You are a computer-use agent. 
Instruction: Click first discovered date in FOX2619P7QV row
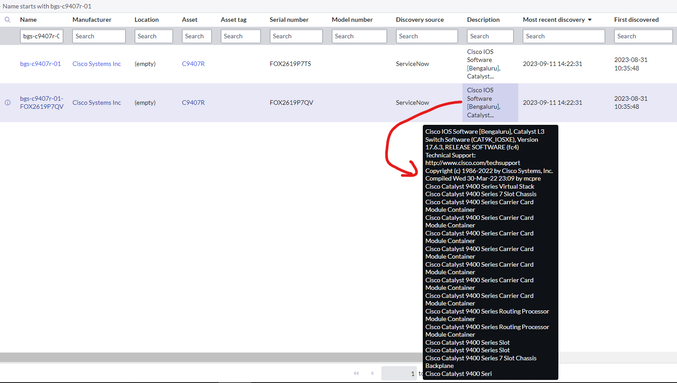[631, 102]
